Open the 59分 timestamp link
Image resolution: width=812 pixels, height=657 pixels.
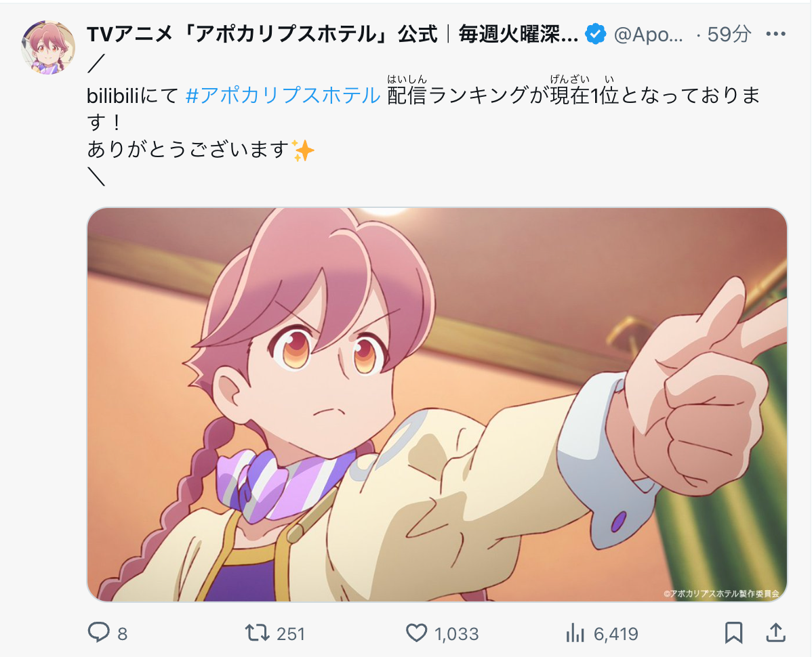[x=729, y=34]
